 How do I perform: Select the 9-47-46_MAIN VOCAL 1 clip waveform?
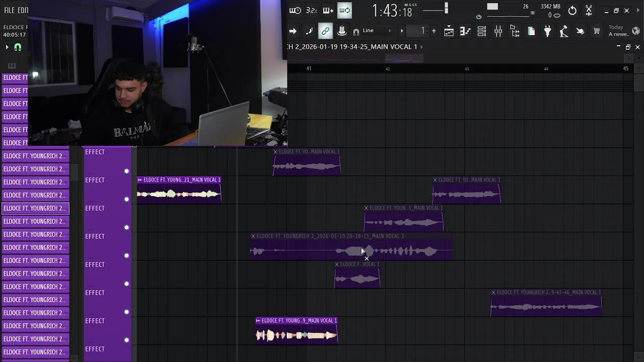coord(546,306)
